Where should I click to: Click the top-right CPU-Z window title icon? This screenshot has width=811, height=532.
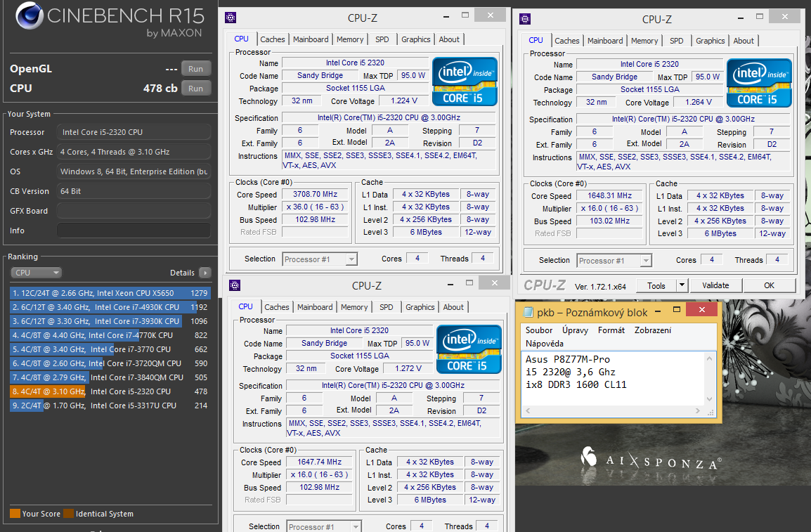(x=525, y=19)
